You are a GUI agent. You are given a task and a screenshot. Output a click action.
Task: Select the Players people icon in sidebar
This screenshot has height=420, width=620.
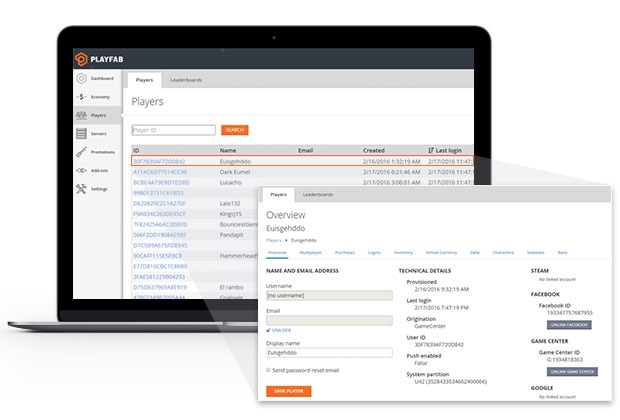[81, 115]
